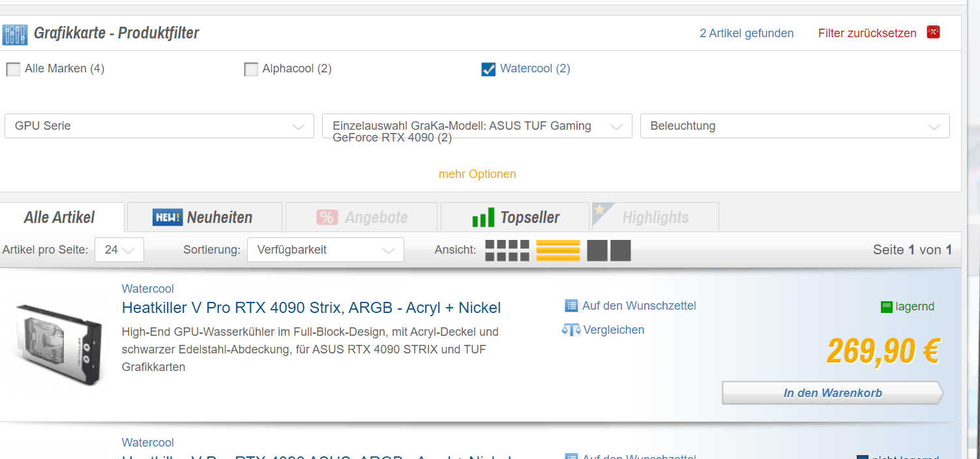The height and width of the screenshot is (459, 980).
Task: Click the Filter zurücksetzen link
Action: pyautogui.click(x=867, y=33)
